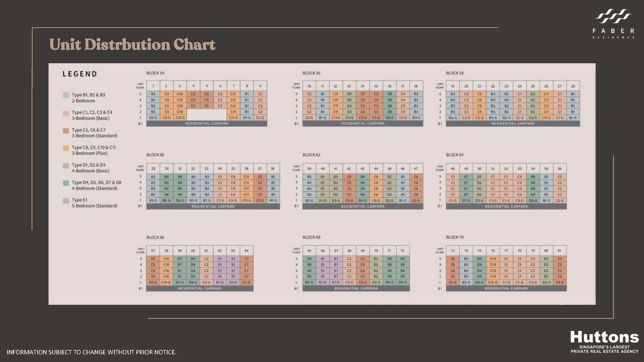Select the Type B1, B2 & B3 legend swatch
This screenshot has height=362, width=644.
66,95
